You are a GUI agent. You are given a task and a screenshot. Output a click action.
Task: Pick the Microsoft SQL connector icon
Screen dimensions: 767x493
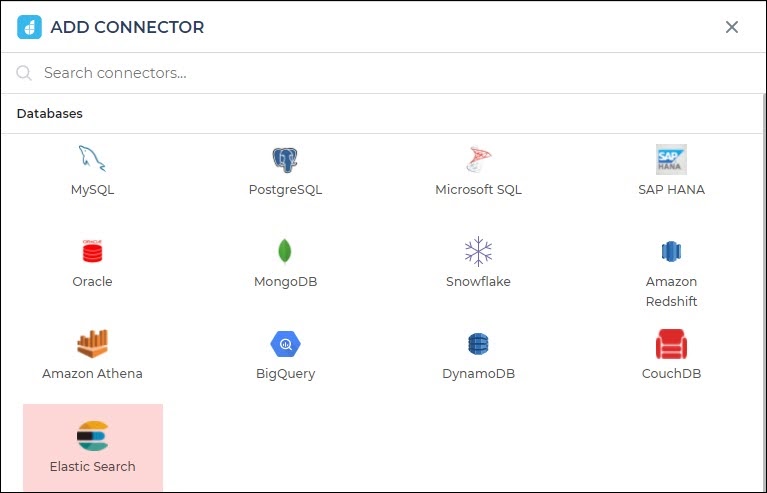click(x=478, y=159)
